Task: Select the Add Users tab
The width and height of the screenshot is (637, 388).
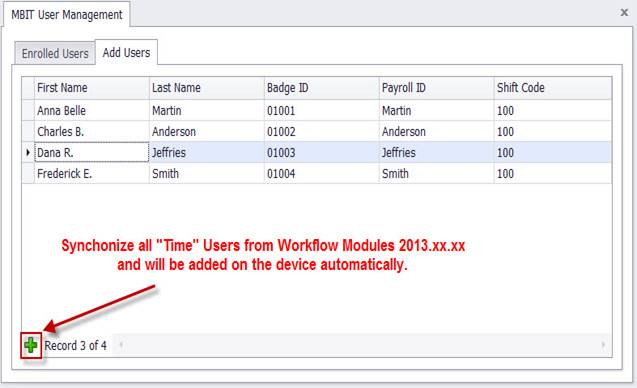Action: (126, 52)
